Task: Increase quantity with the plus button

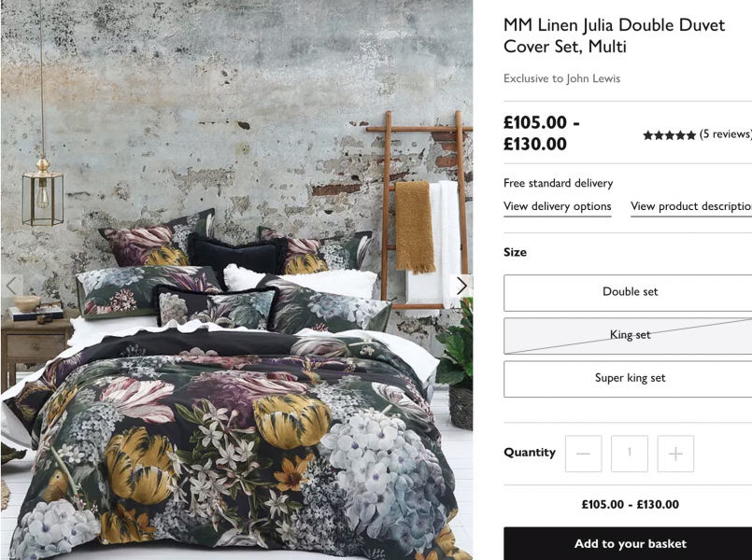Action: [x=675, y=454]
